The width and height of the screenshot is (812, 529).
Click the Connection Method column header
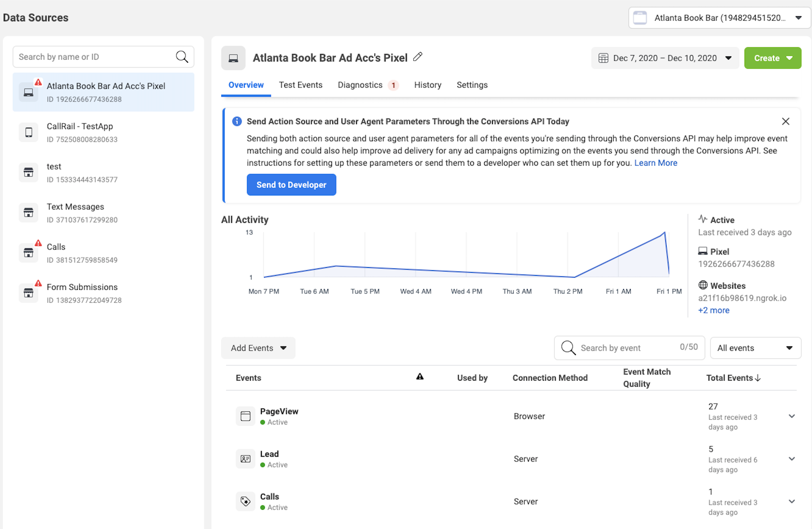(x=550, y=378)
